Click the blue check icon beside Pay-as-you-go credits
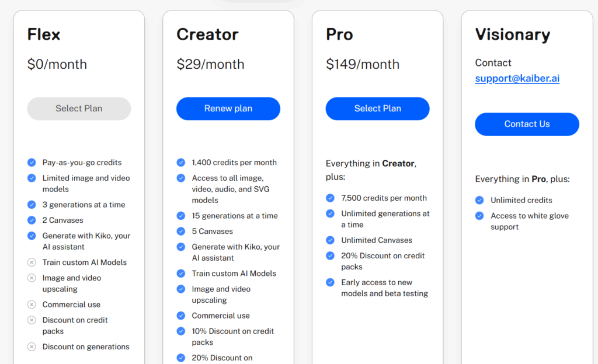Image resolution: width=598 pixels, height=364 pixels. pos(32,163)
